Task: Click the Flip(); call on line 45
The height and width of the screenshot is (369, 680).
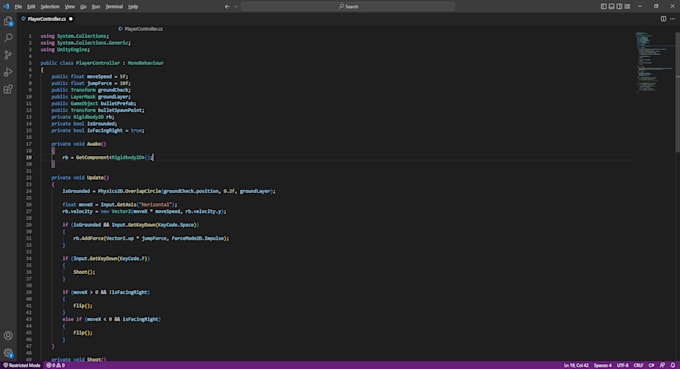Action: pos(82,333)
